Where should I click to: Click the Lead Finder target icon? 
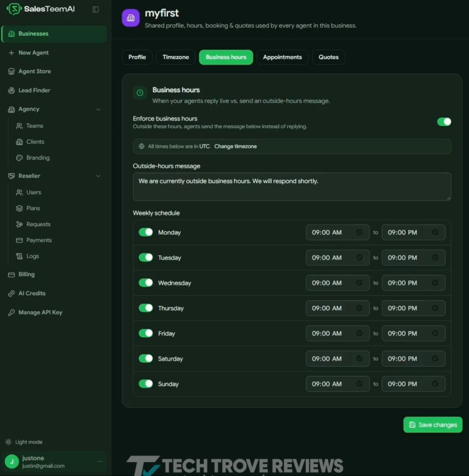point(11,91)
